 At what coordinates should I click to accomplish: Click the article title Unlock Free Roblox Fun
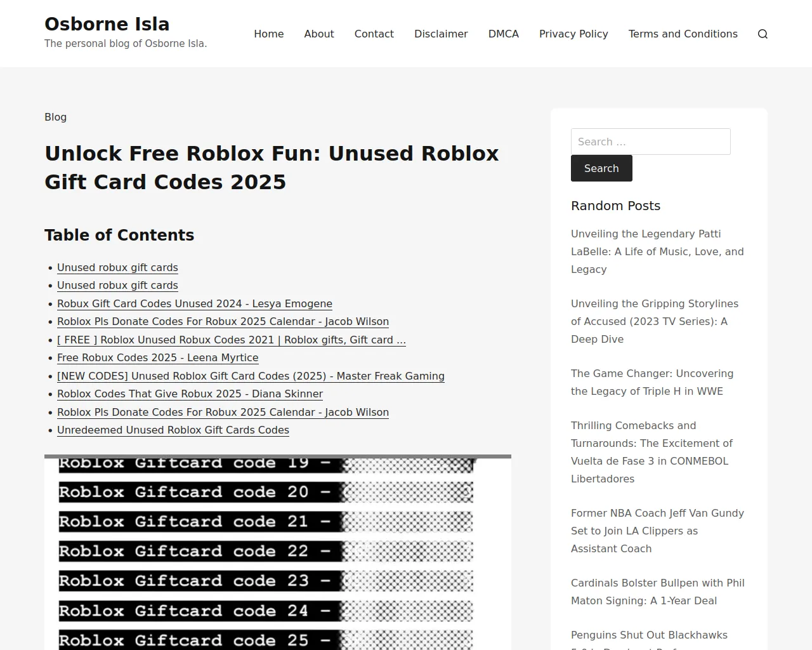pos(272,168)
